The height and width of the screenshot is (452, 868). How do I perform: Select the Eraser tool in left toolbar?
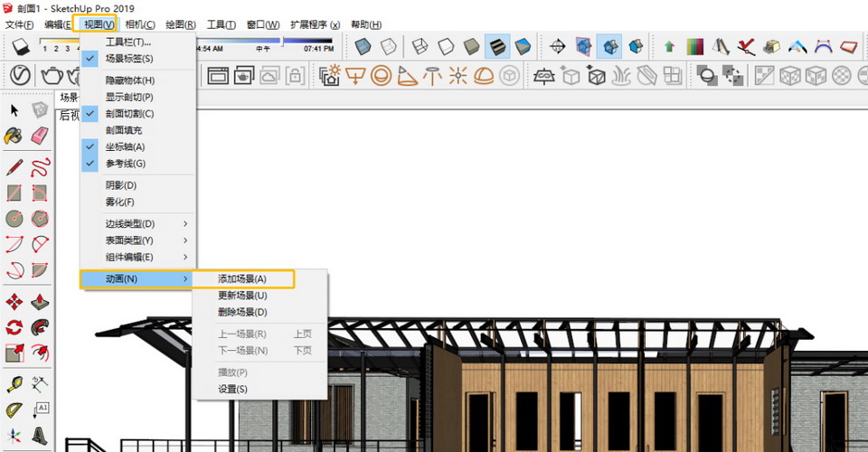point(40,136)
